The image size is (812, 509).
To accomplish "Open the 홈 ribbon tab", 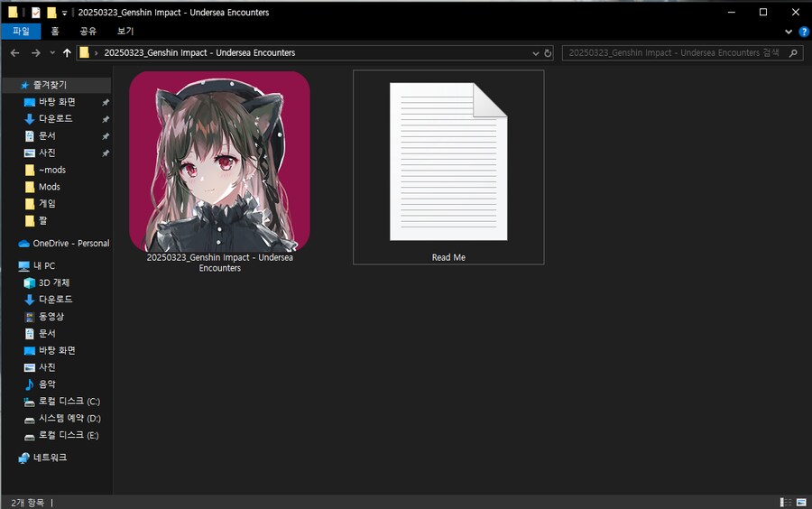I will pos(55,31).
